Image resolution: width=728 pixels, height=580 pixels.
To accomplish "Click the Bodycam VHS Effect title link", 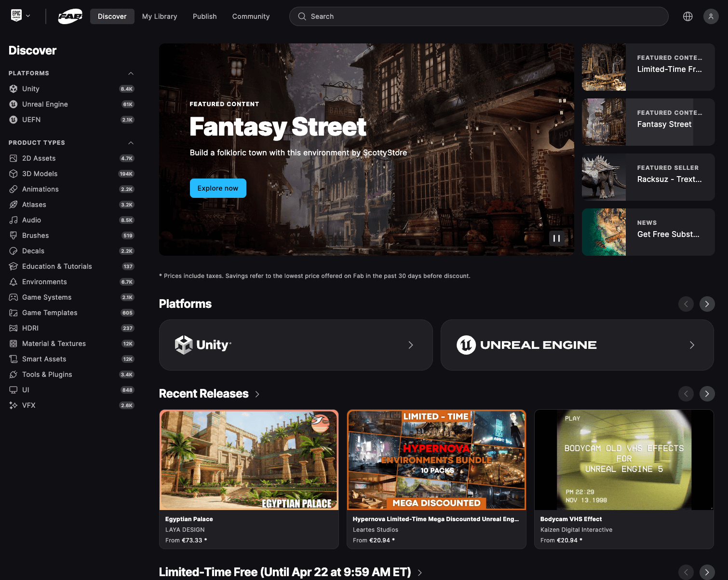I will [x=571, y=519].
